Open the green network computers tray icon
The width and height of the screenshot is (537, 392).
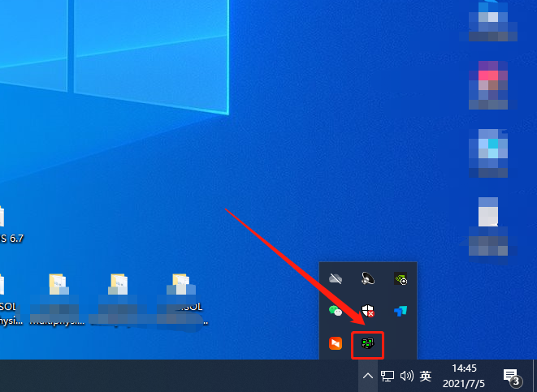tap(367, 343)
